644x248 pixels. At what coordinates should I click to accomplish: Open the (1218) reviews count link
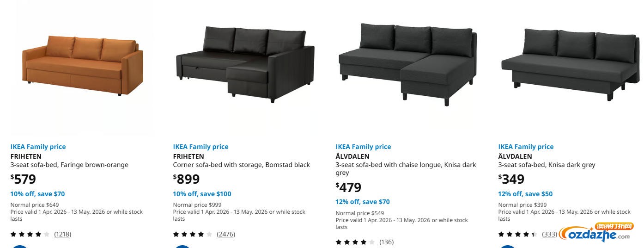tap(63, 234)
